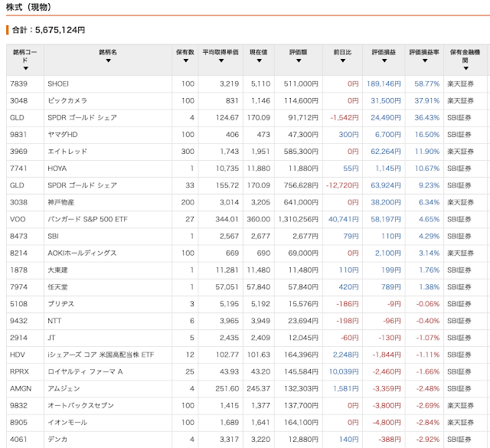Click SBI stock name in 8473 row
This screenshot has width=490, height=448.
click(53, 236)
